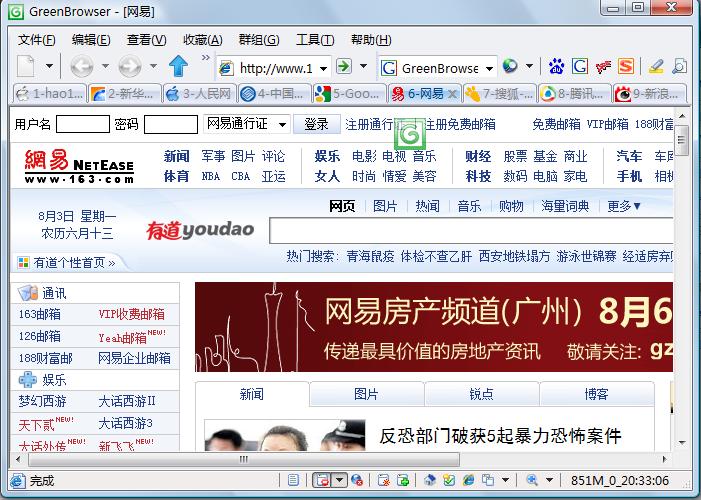
Task: Click the document page icon in status bar
Action: (293, 480)
